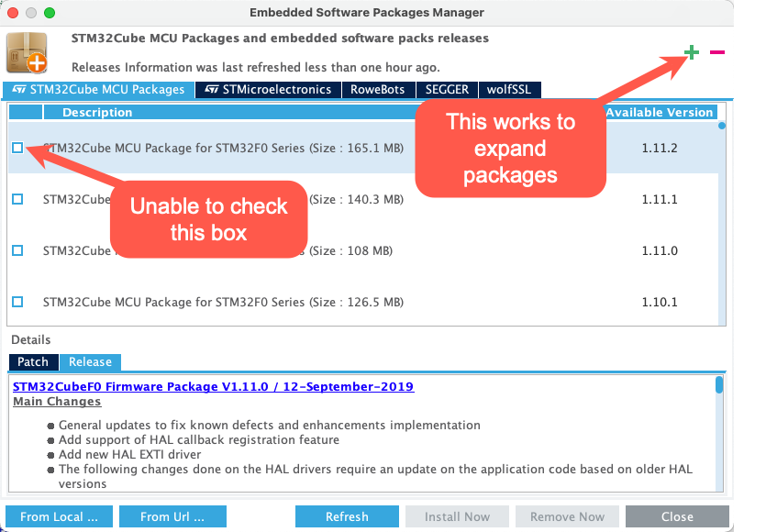Check the box for version 1.10.1 package
This screenshot has height=532, width=766.
pyautogui.click(x=17, y=302)
